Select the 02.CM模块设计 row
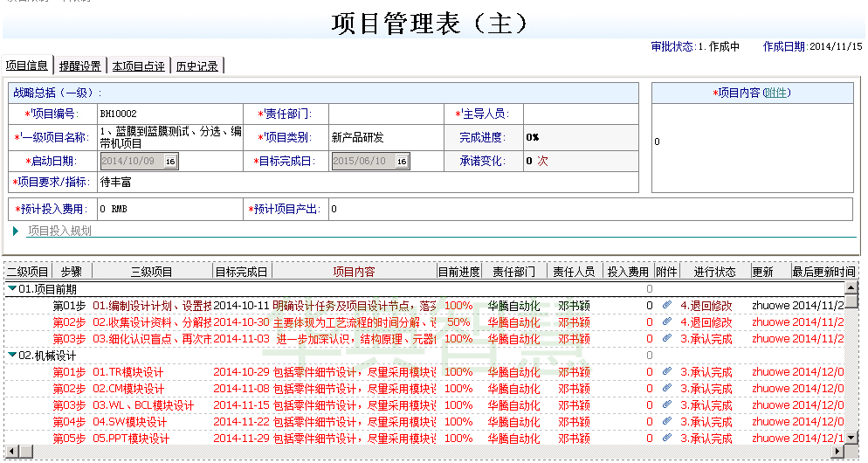Viewport: 868px width, 463px height. [424, 388]
